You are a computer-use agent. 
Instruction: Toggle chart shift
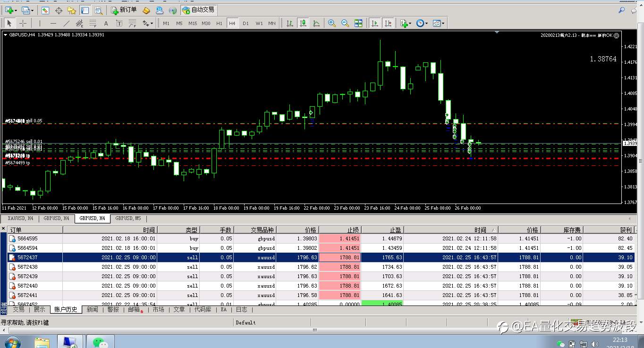click(388, 23)
